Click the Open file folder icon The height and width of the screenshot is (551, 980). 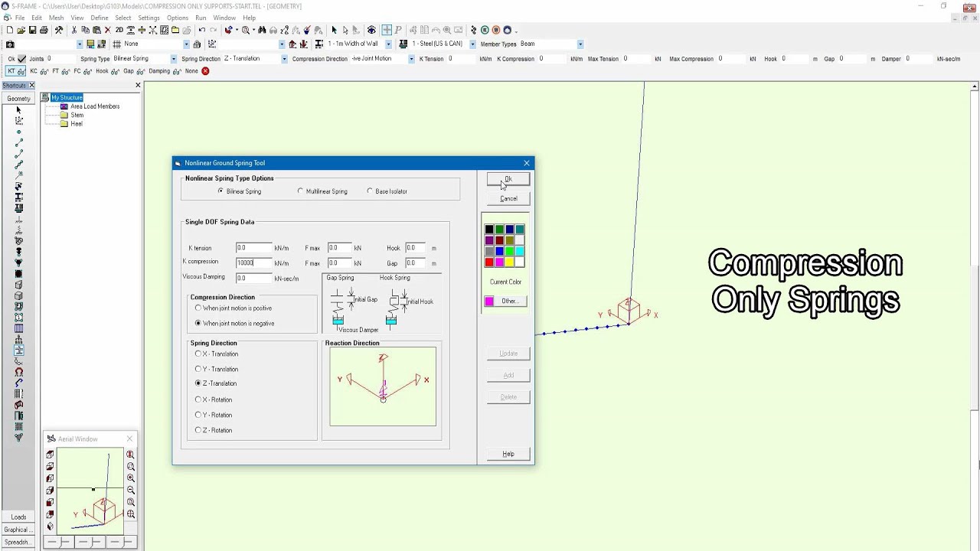tap(21, 31)
